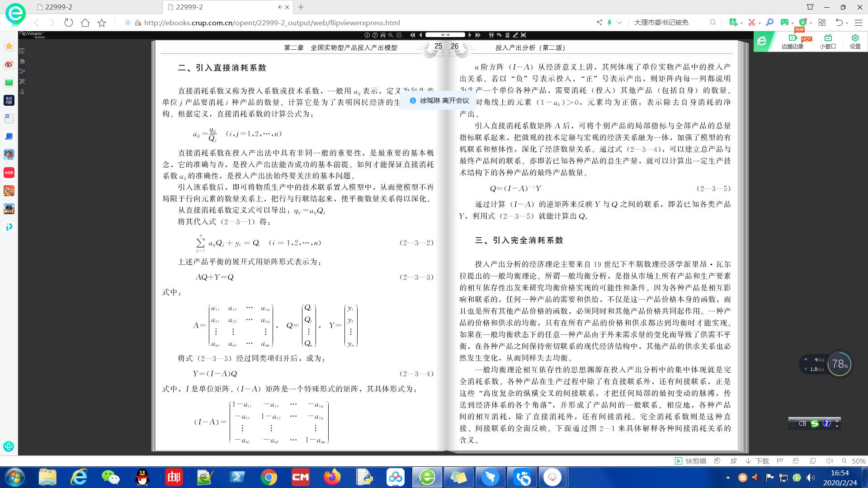Expand the address bar speed mode chevron
The height and width of the screenshot is (488, 868).
(x=619, y=22)
